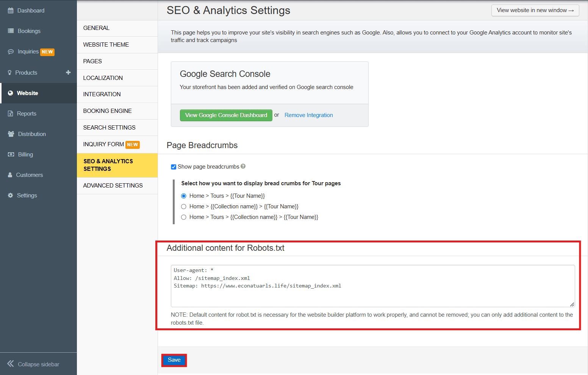This screenshot has width=588, height=375.
Task: Select Home > Tours > Collection > Tour Name option
Action: click(184, 217)
